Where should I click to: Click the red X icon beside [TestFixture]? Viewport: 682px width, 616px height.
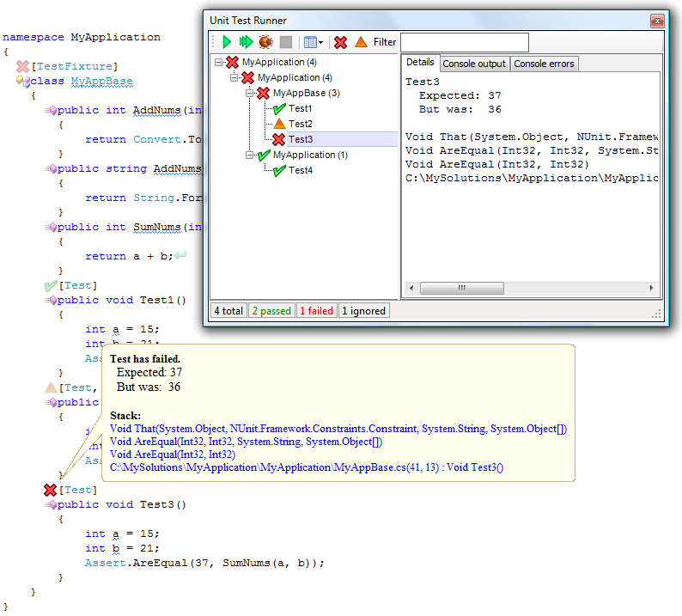[22, 66]
